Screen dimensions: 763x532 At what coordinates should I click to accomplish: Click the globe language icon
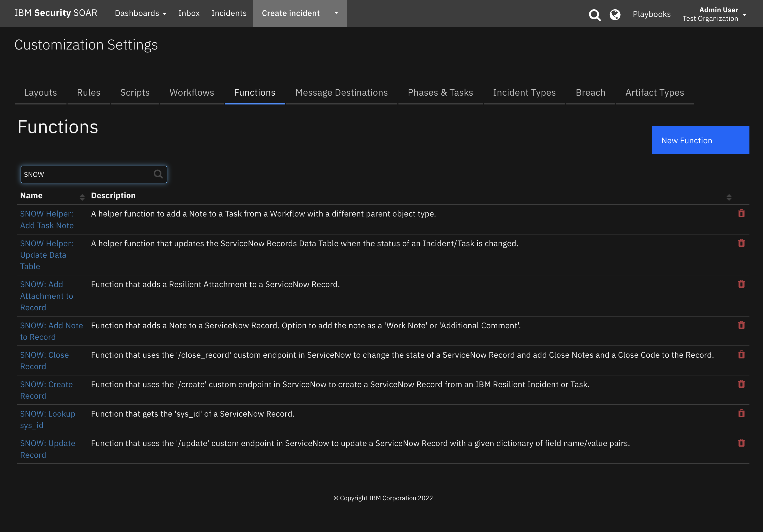(x=615, y=15)
